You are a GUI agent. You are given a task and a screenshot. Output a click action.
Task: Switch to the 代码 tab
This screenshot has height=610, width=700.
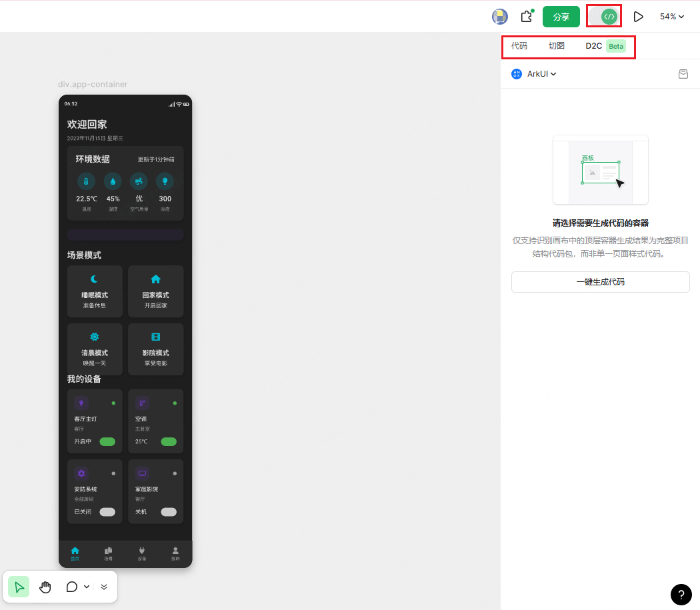coord(519,46)
